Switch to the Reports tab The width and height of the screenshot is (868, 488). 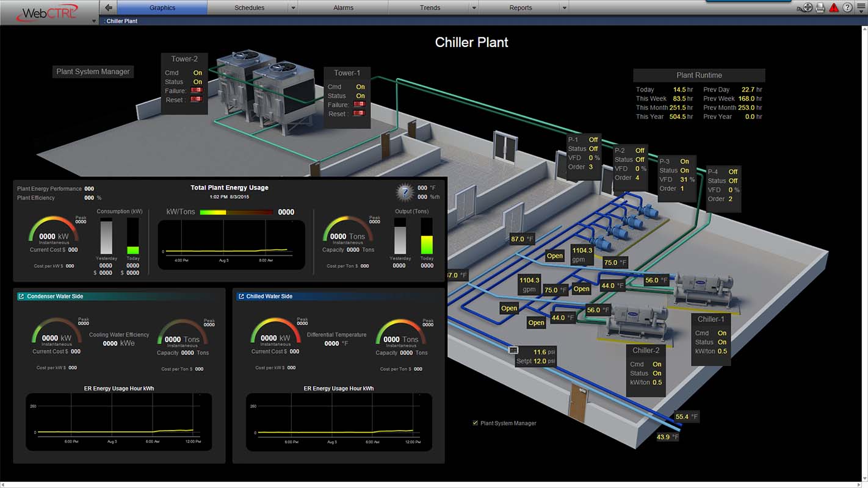[521, 7]
